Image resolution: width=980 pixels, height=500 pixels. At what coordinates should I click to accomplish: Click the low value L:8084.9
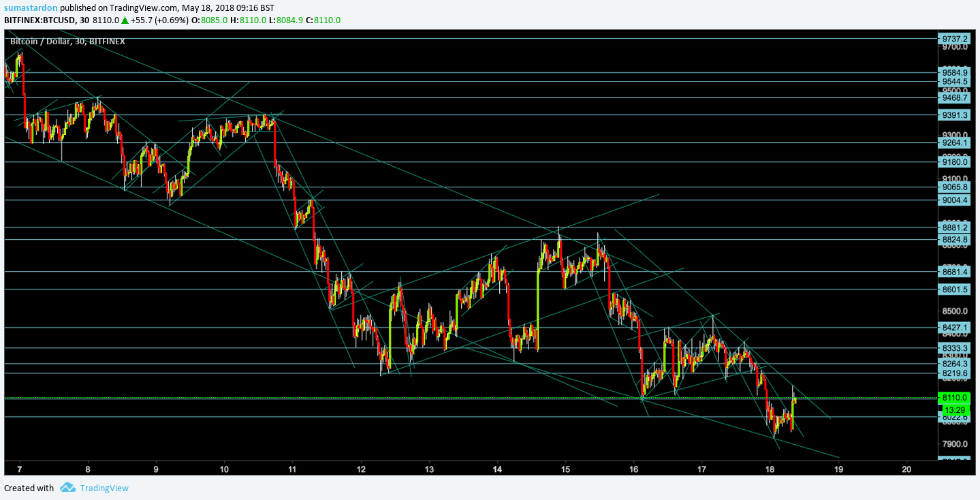click(286, 20)
